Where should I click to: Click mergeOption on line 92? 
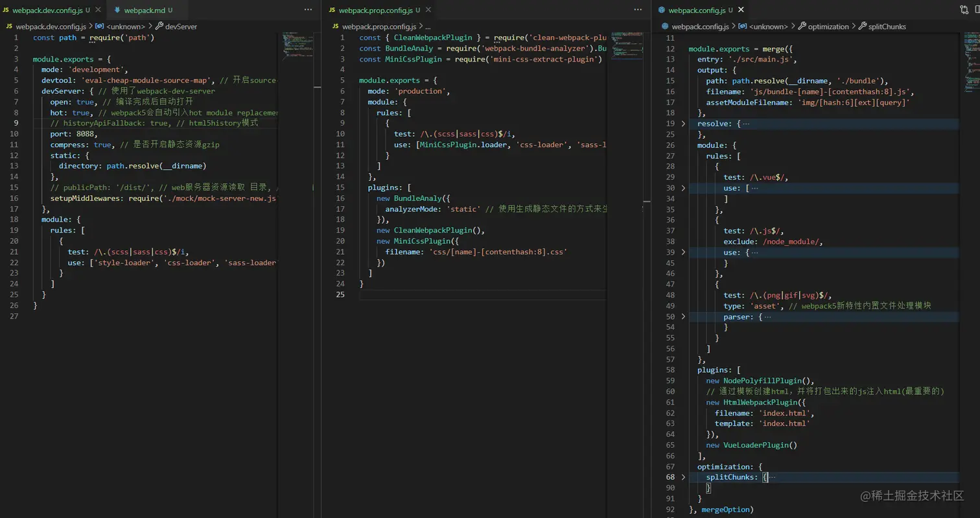click(x=725, y=510)
